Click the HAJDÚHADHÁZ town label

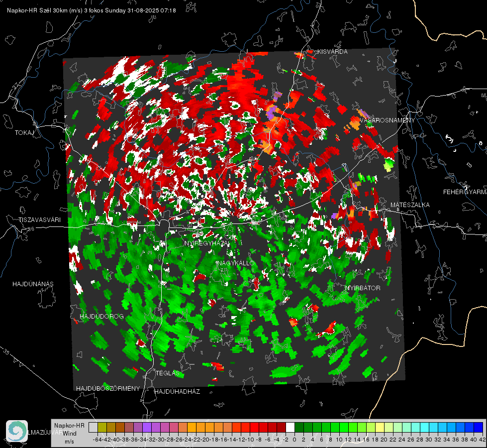click(177, 392)
